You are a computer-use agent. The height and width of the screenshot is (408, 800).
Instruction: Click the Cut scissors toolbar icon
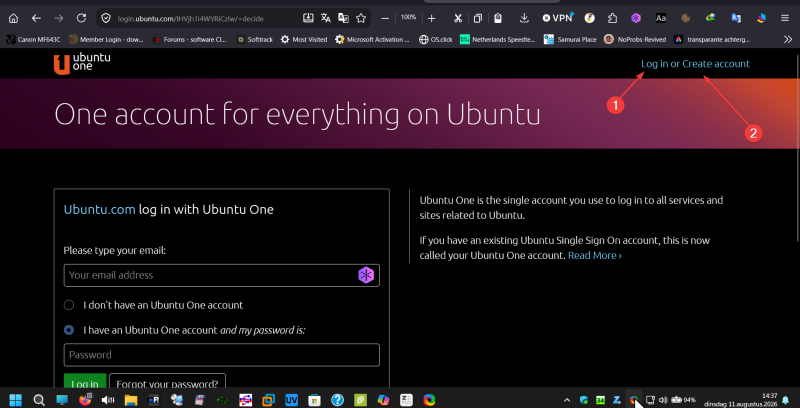[x=458, y=18]
